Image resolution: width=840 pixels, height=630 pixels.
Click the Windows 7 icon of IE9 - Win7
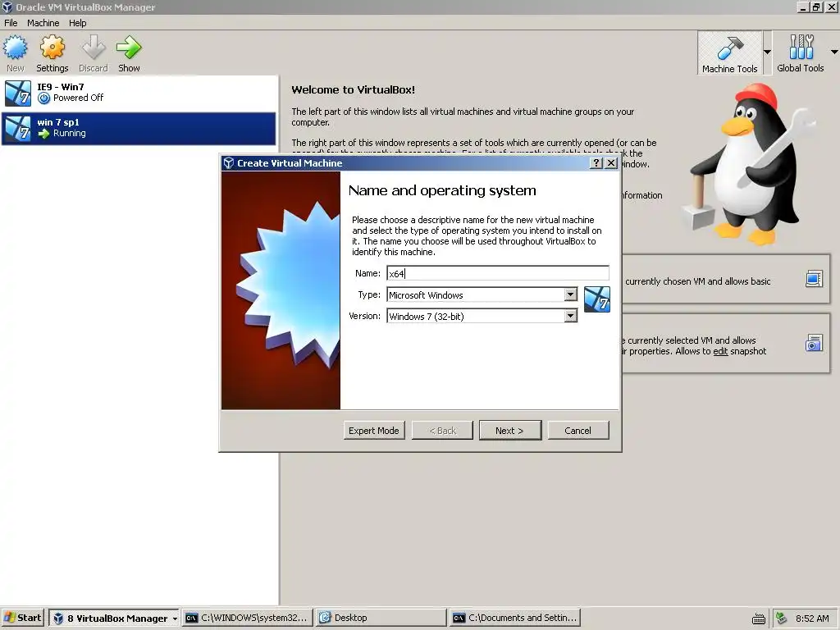18,94
